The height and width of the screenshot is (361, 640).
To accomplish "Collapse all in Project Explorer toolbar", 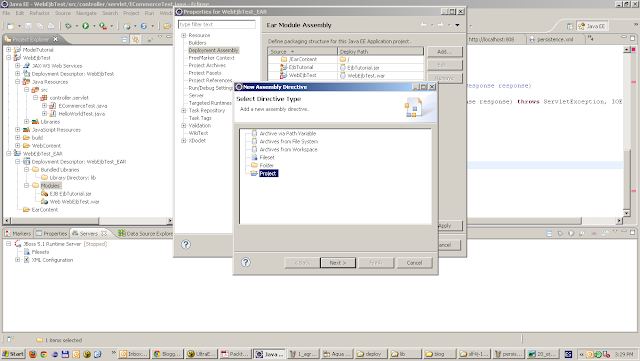I will point(124,39).
